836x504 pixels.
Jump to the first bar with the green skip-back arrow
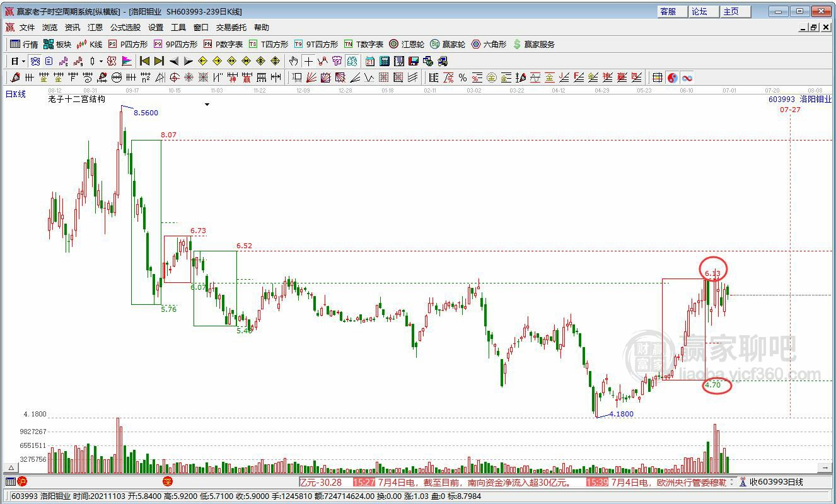144,61
